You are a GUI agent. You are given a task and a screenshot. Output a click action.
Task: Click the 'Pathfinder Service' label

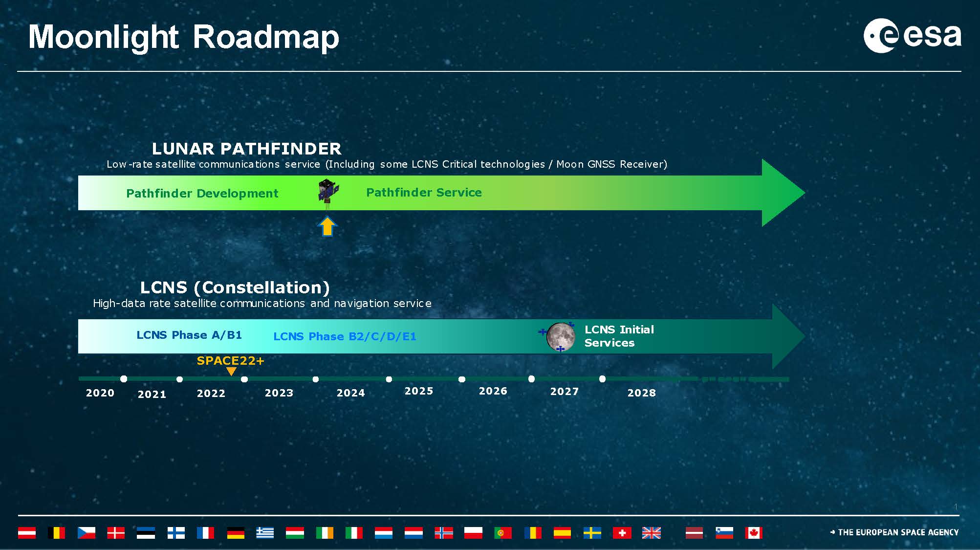coord(424,193)
